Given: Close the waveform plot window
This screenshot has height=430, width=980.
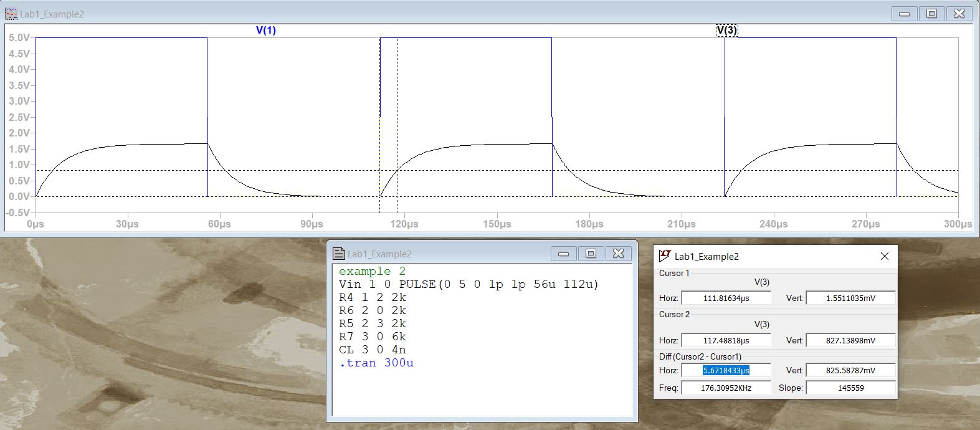Looking at the screenshot, I should coord(959,14).
